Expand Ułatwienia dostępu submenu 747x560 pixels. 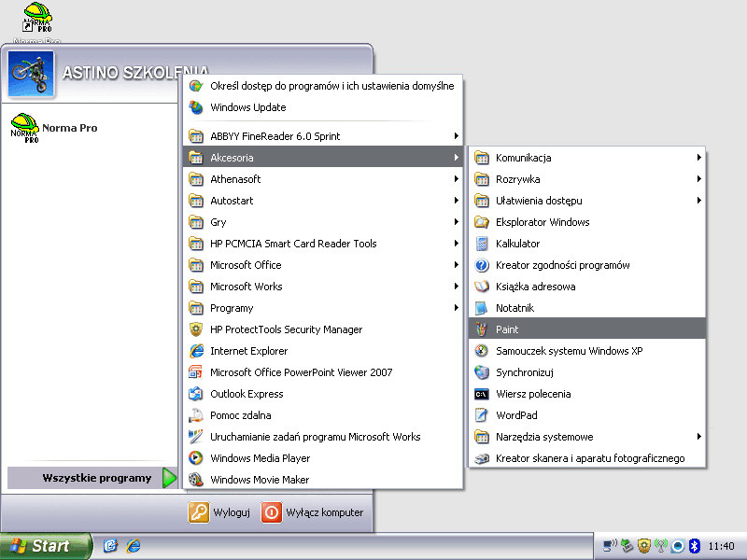[587, 201]
